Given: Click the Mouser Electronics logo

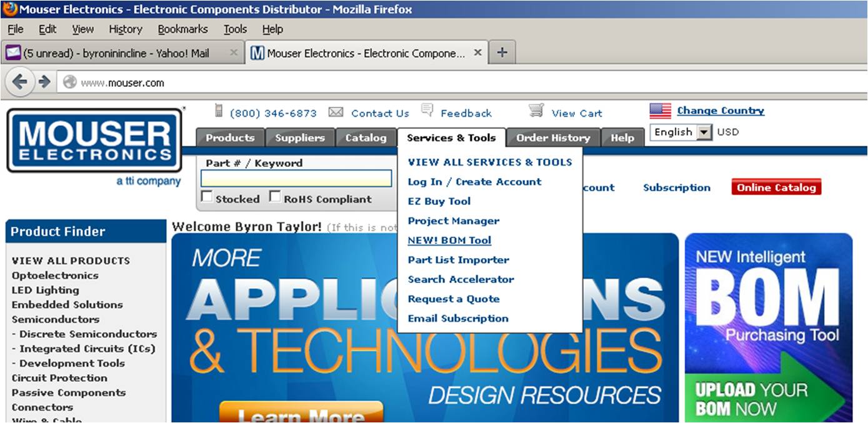Looking at the screenshot, I should [94, 140].
